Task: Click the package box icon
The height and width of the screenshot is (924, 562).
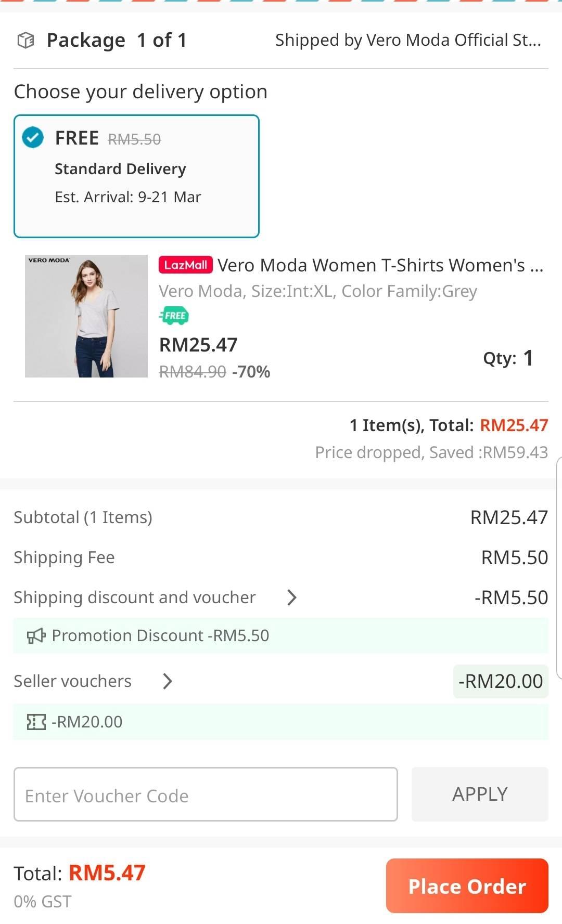Action: pos(26,40)
